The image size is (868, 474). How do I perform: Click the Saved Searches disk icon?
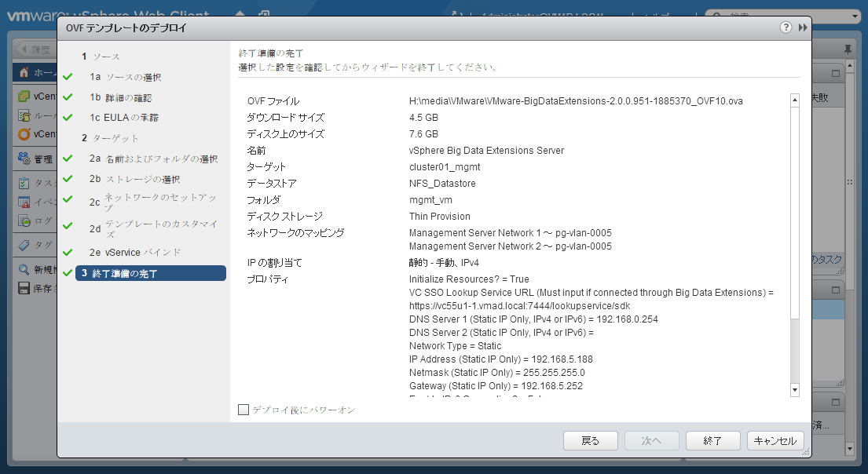pyautogui.click(x=24, y=288)
